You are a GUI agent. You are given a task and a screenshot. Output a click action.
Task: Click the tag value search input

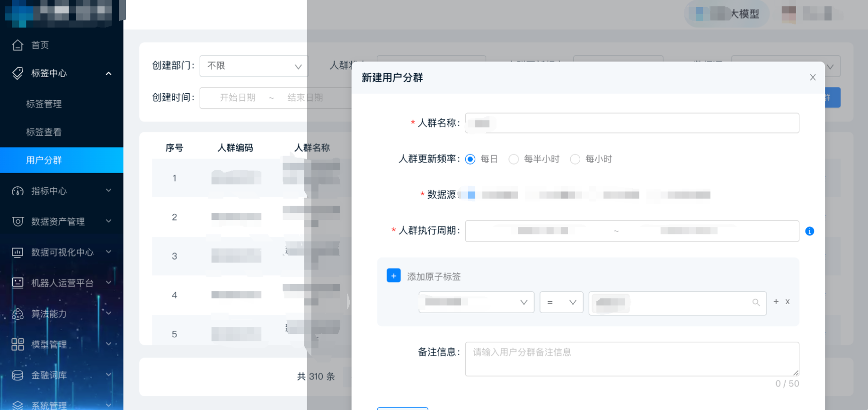pos(677,303)
